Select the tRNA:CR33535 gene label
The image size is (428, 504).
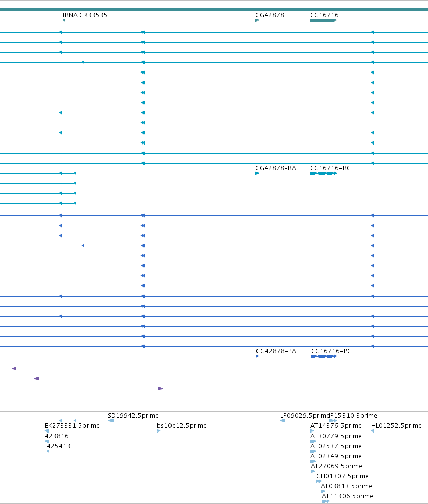(85, 15)
